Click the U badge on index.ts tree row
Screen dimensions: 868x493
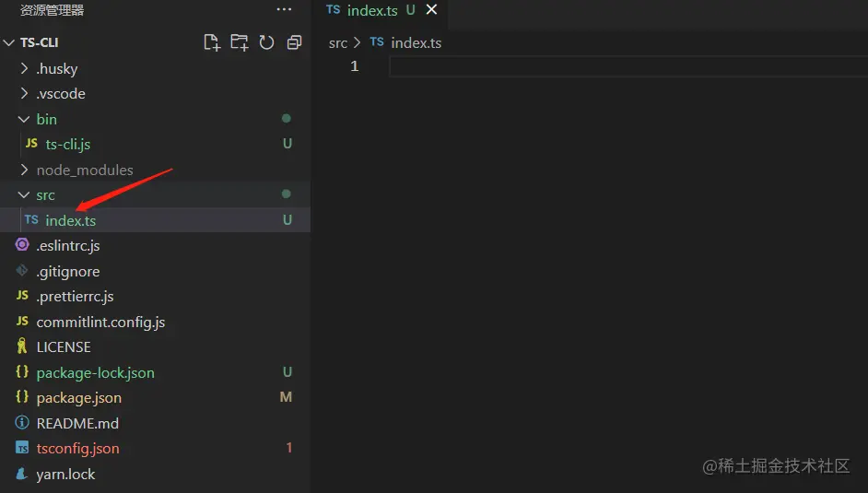click(287, 219)
